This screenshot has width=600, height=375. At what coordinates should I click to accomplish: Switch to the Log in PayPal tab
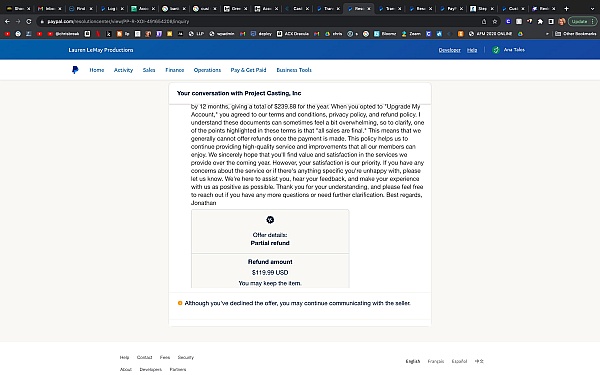(111, 8)
